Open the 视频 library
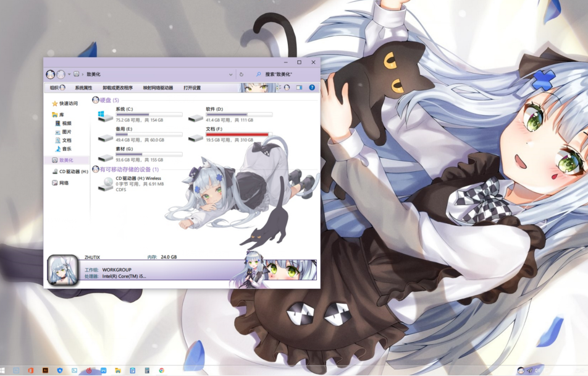The width and height of the screenshot is (588, 376). point(64,123)
